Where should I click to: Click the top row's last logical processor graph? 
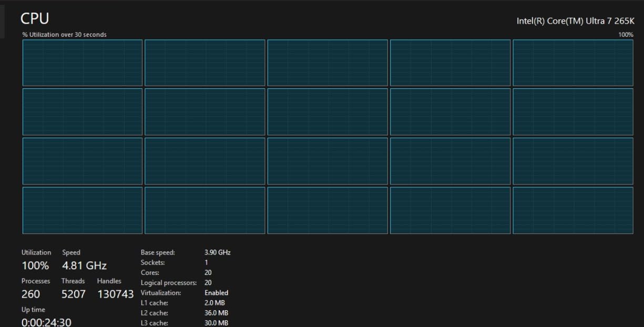coord(573,63)
